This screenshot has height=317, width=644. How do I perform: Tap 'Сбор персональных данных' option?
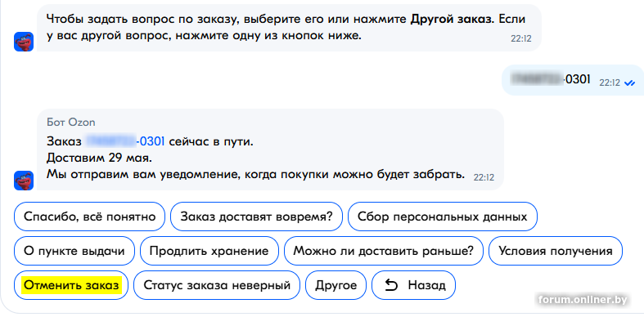pos(443,217)
